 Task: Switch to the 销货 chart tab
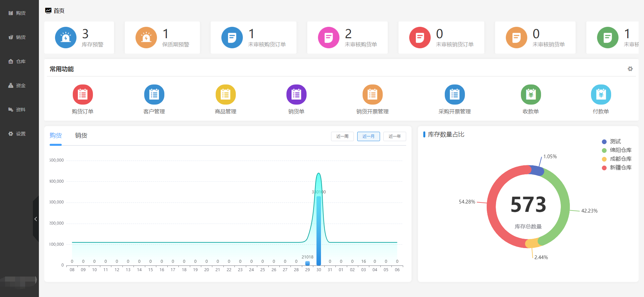click(x=81, y=135)
